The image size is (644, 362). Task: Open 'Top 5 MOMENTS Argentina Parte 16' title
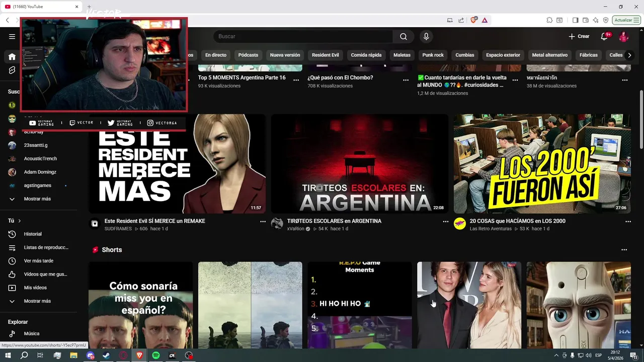pyautogui.click(x=242, y=77)
